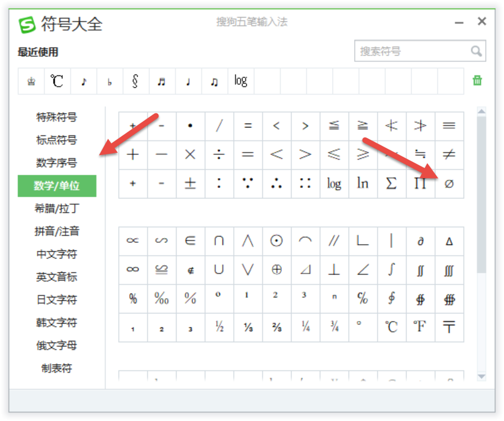Screen dimensions: 504x421
Task: Click the Sogou logo icon
Action: coord(27,25)
